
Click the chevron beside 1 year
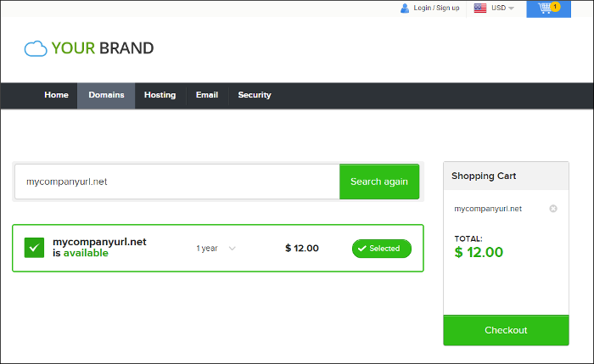233,249
